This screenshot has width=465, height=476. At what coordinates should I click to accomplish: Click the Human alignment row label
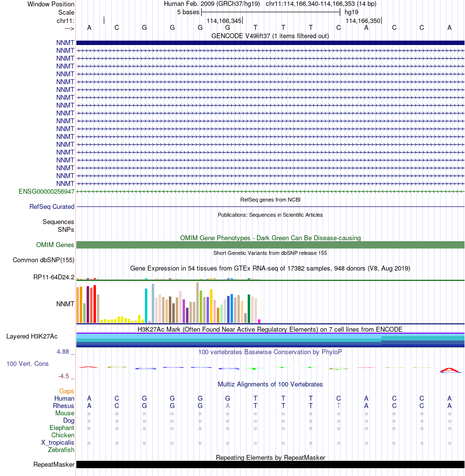tap(65, 398)
